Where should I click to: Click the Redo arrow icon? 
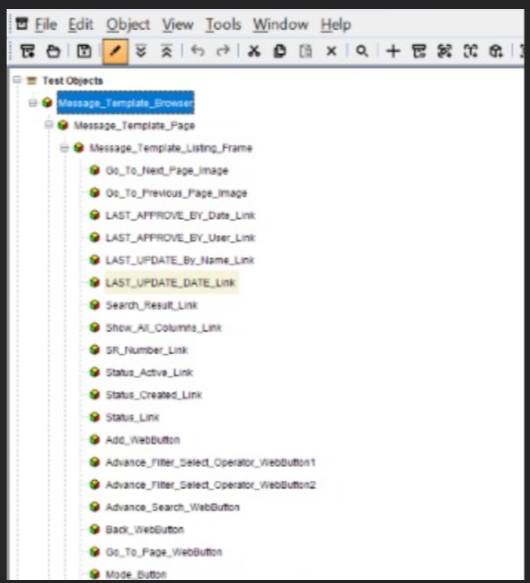(x=223, y=50)
